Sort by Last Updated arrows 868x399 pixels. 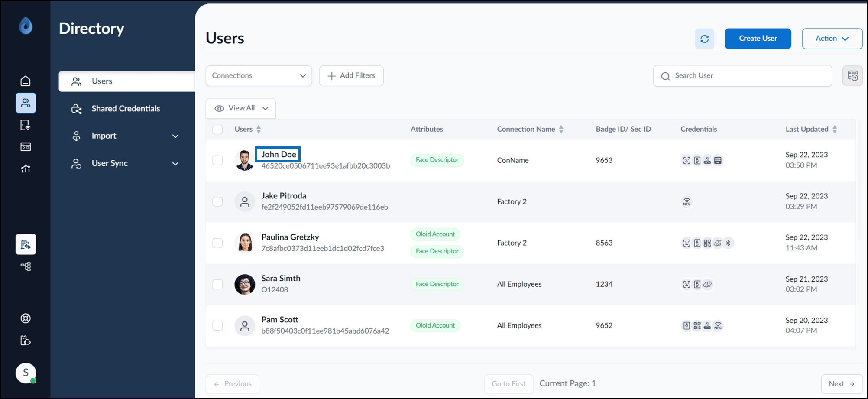835,129
